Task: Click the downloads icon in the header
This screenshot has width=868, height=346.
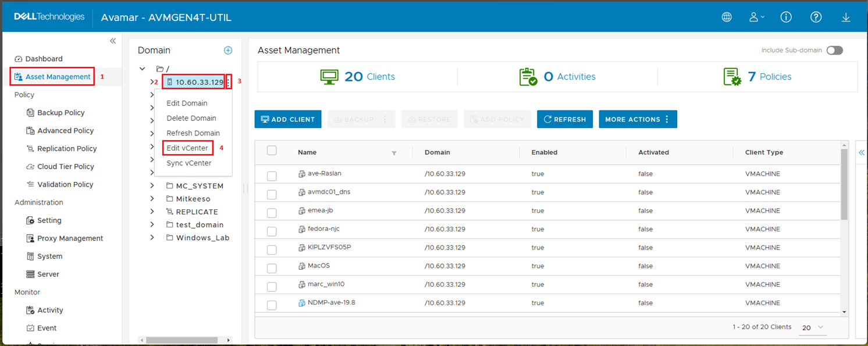Action: point(846,17)
